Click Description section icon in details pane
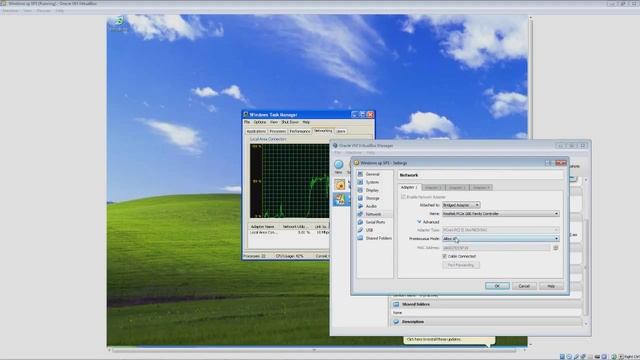 tap(396, 322)
